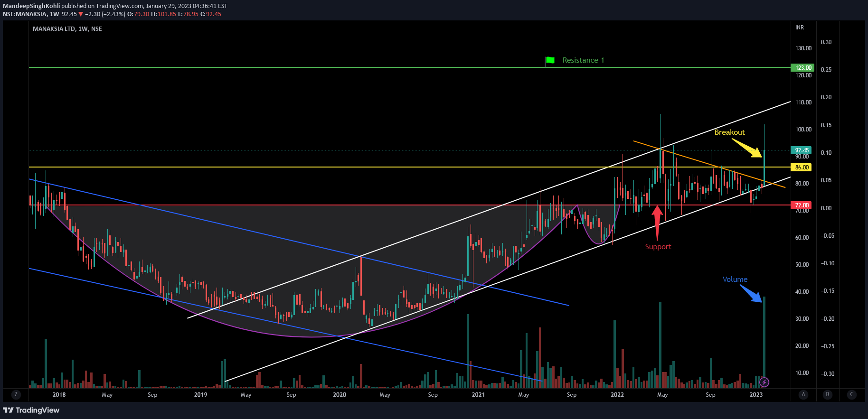Image resolution: width=868 pixels, height=419 pixels.
Task: Click the 20.00 price axis label
Action: click(802, 346)
